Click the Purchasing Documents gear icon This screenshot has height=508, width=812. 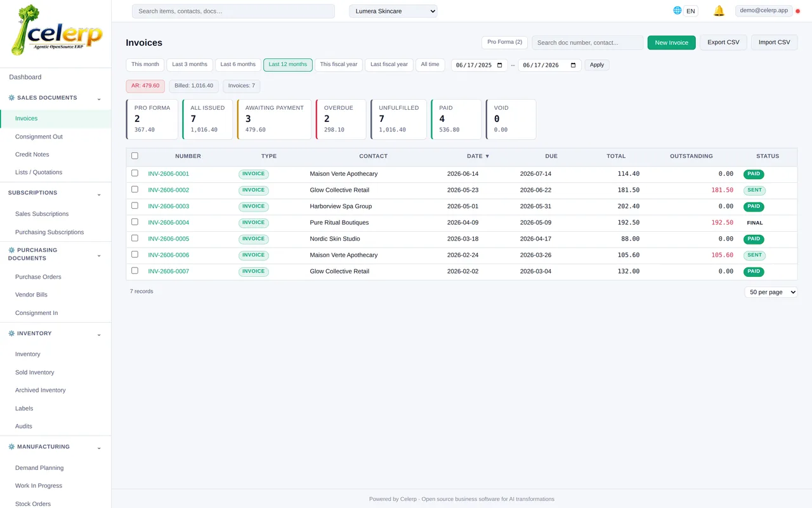tap(11, 250)
